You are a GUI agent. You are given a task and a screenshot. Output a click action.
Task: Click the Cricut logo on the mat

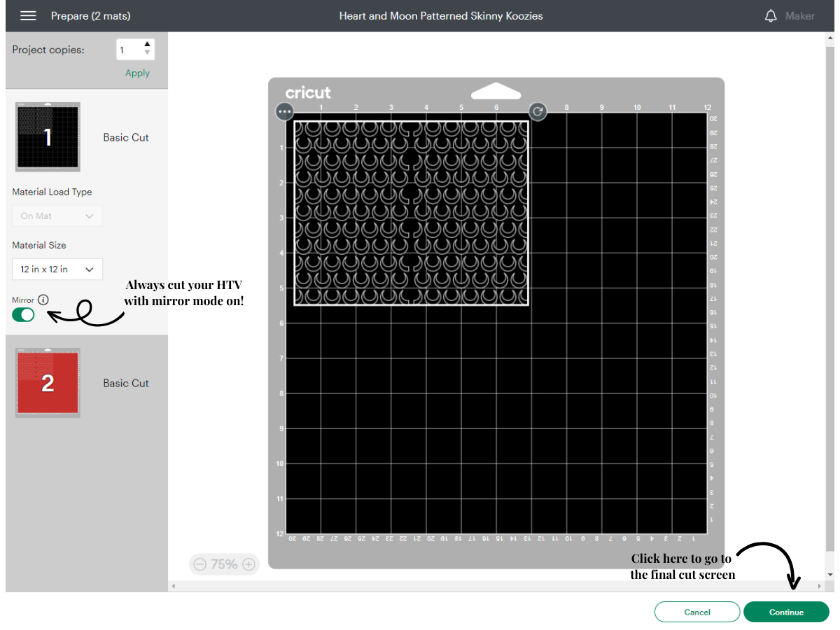pyautogui.click(x=308, y=92)
